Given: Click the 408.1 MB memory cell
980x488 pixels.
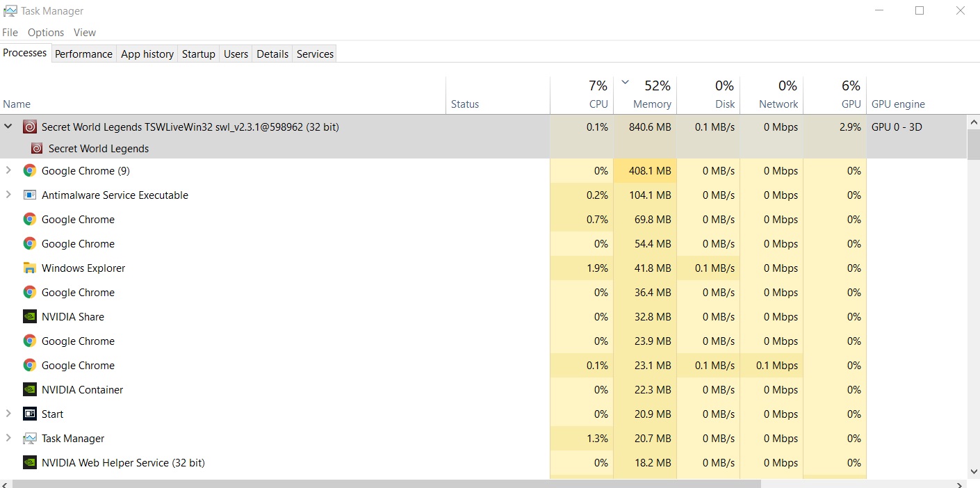Looking at the screenshot, I should pos(645,171).
